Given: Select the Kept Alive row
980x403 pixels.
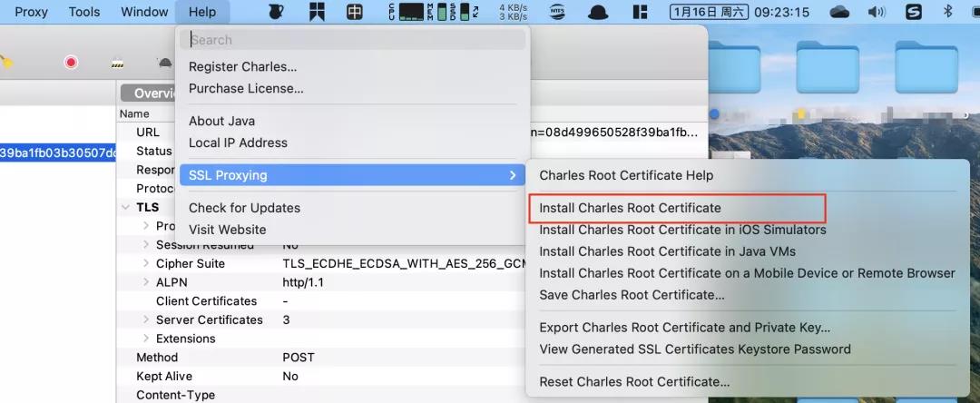Looking at the screenshot, I should [413, 376].
